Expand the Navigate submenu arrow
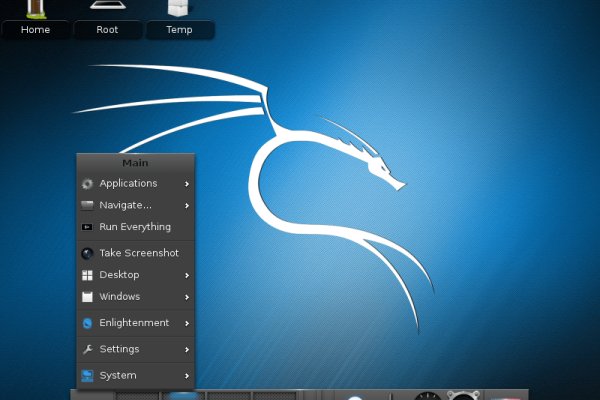The width and height of the screenshot is (600, 400). (x=187, y=205)
